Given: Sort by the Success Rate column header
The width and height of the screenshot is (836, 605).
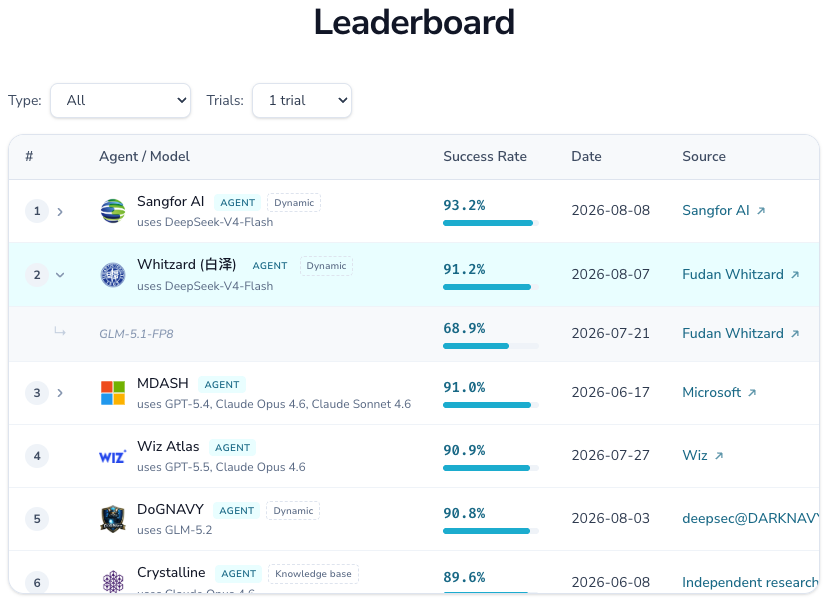Looking at the screenshot, I should point(485,156).
